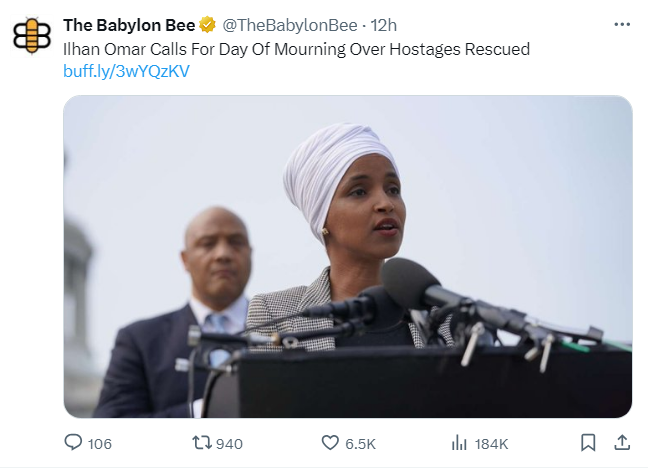Open view analytics bar chart icon
Screen dimensions: 648x471
[459, 443]
